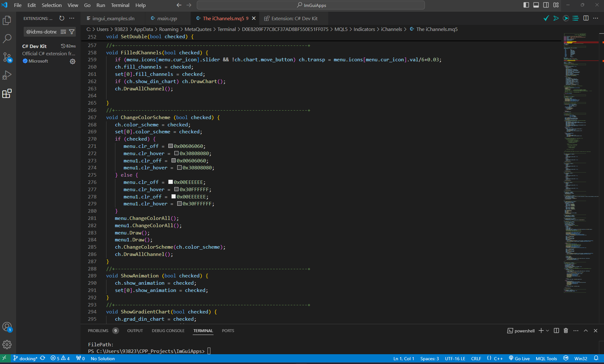Click the C# Dev Kit extension gear icon
The width and height of the screenshot is (604, 364).
tap(73, 61)
